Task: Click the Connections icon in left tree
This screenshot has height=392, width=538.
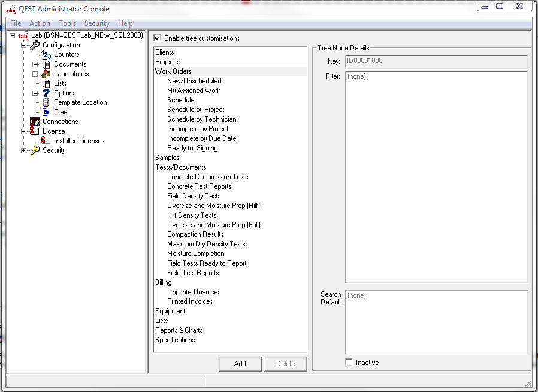Action: coord(35,122)
